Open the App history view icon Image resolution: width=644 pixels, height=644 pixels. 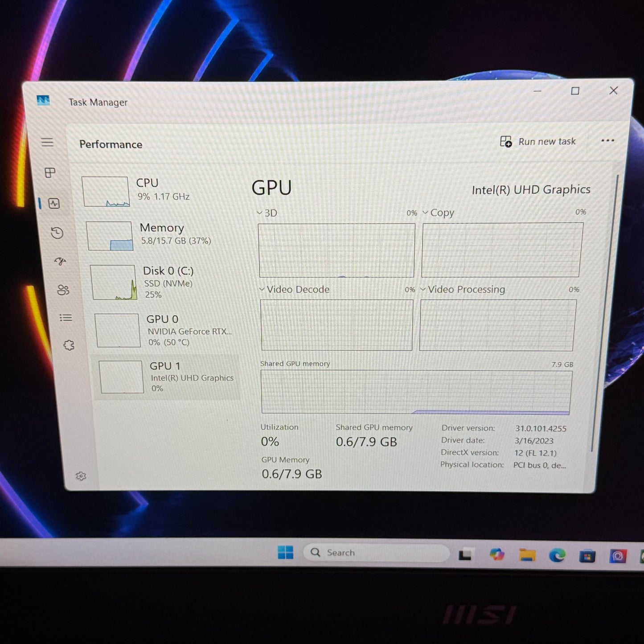[57, 233]
